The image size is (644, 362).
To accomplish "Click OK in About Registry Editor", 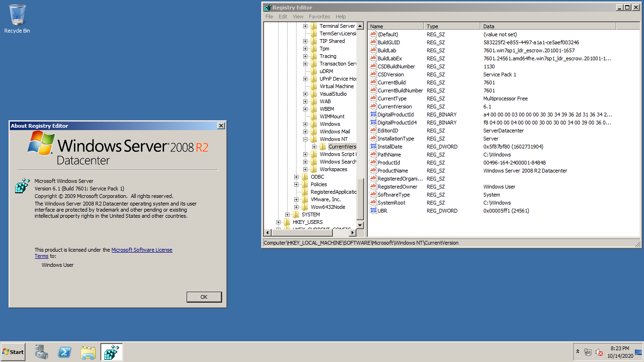I will [204, 297].
